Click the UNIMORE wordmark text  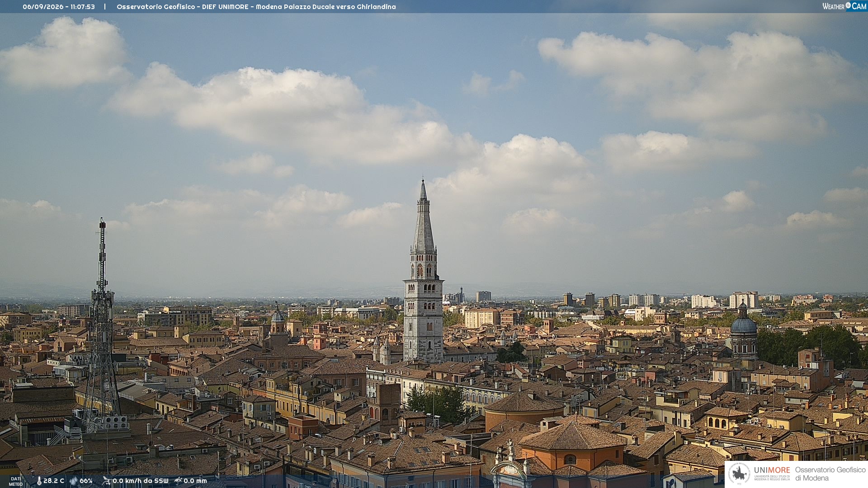point(772,470)
